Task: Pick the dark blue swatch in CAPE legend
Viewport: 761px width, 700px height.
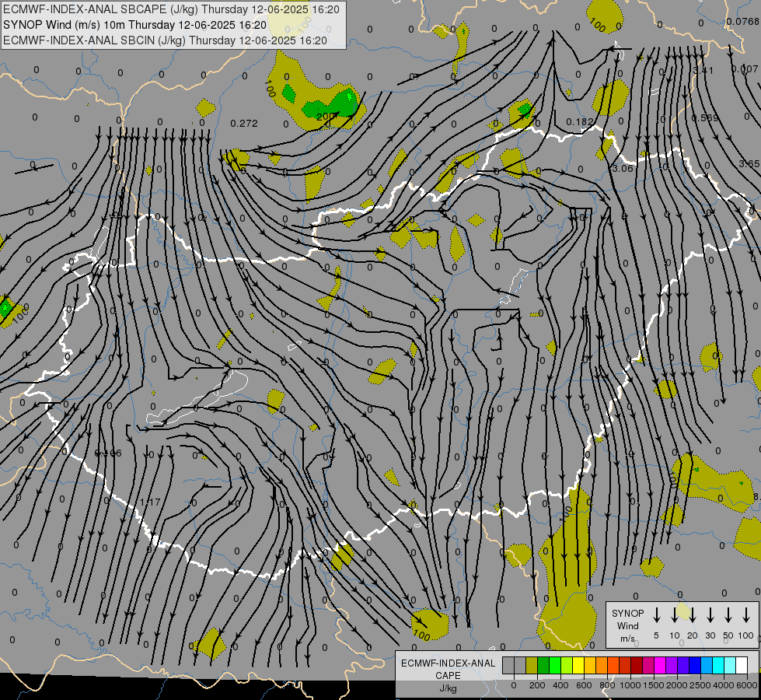Action: pyautogui.click(x=694, y=665)
